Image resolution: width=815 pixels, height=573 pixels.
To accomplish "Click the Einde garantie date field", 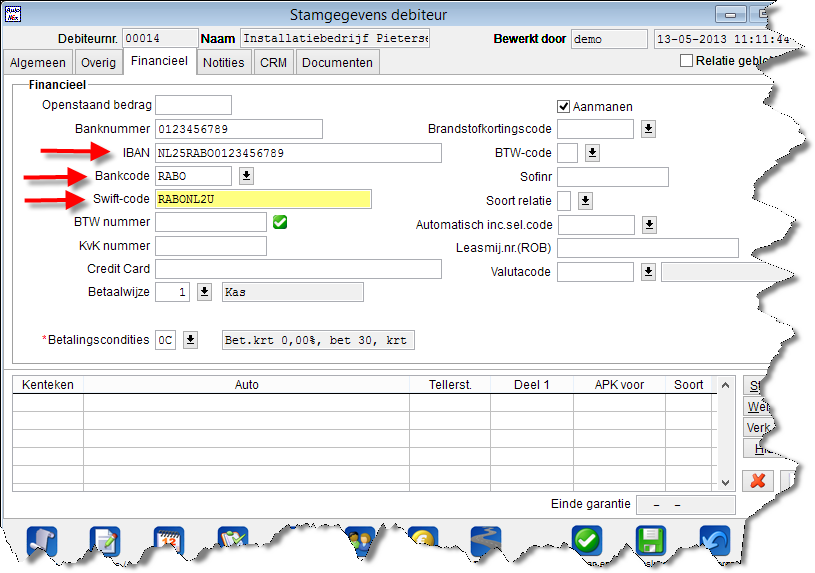I will (686, 505).
